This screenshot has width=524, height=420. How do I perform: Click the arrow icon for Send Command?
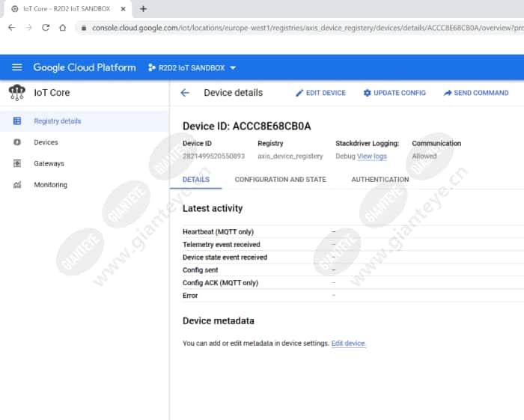448,93
